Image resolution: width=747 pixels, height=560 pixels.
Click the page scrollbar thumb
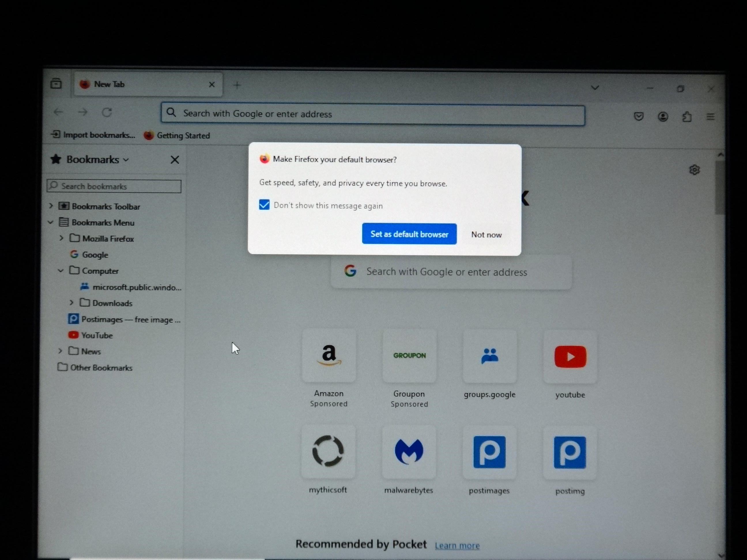pos(720,187)
